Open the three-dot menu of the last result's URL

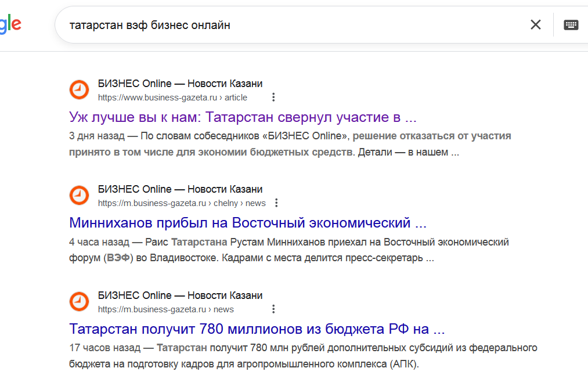click(273, 309)
